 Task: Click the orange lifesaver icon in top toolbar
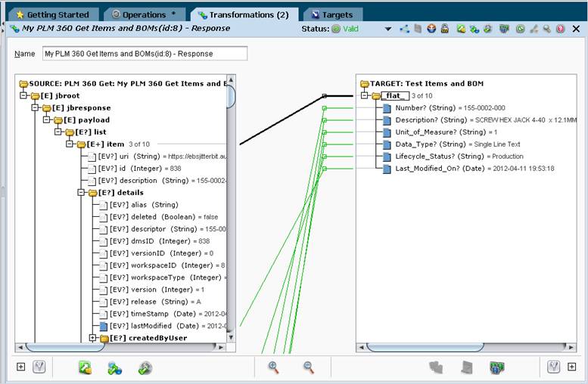(x=431, y=29)
